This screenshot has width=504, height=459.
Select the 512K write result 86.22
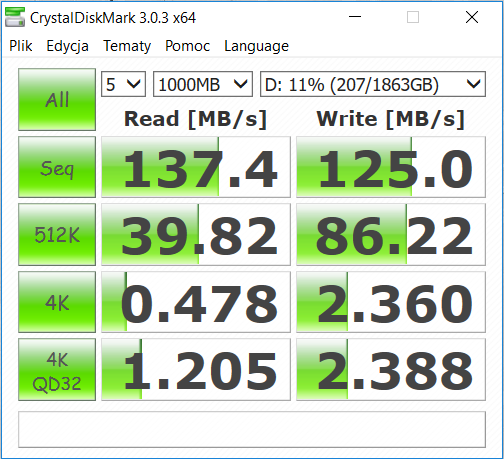(x=391, y=235)
